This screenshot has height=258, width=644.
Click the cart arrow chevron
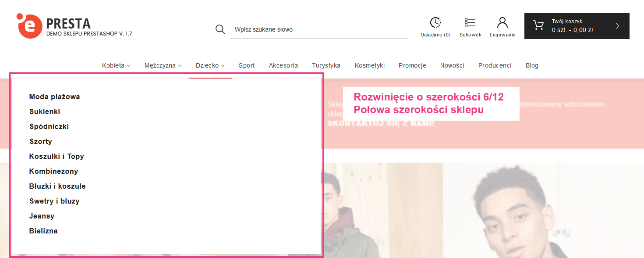click(x=618, y=26)
